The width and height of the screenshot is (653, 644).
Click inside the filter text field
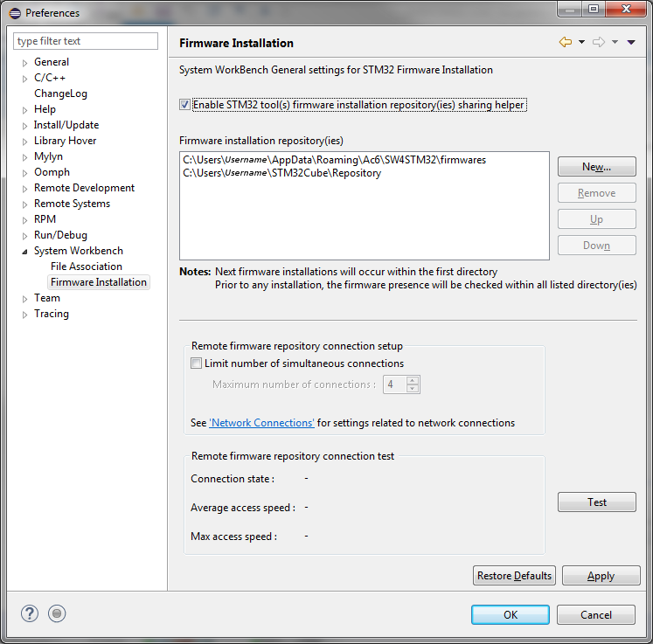(86, 41)
